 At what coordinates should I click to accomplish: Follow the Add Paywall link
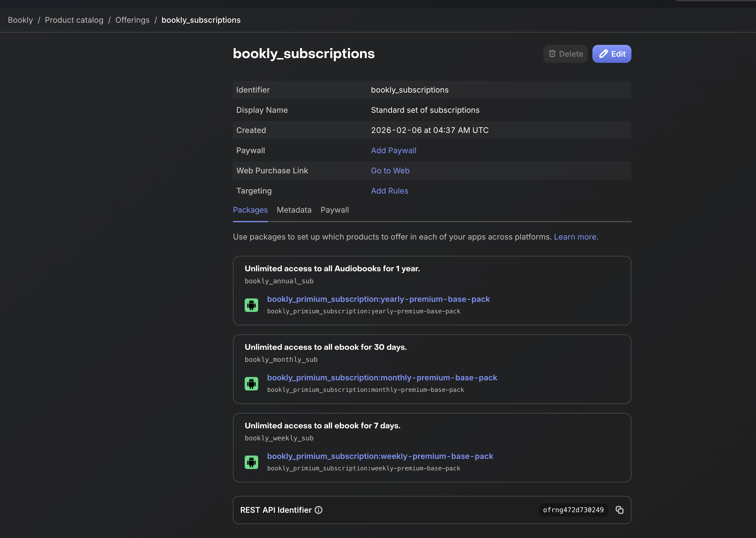pos(393,150)
